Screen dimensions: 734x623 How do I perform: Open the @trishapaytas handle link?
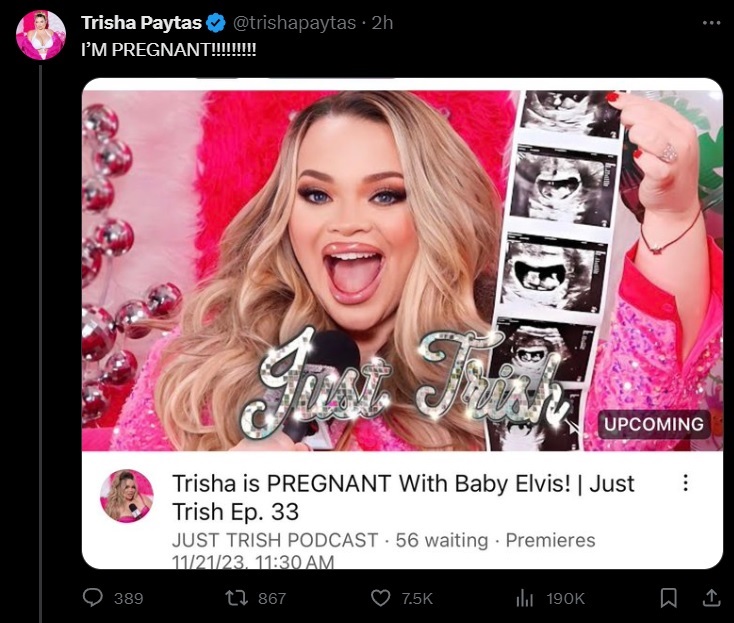pyautogui.click(x=294, y=23)
